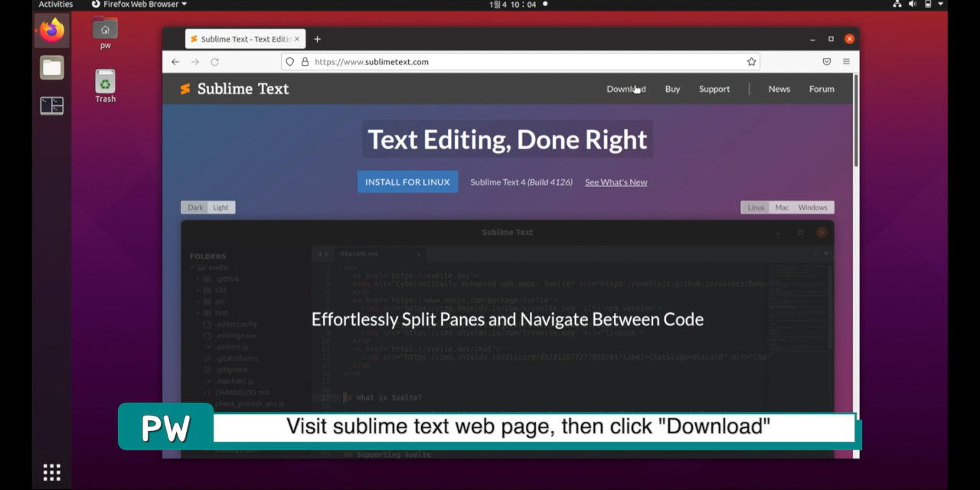
Task: Close the Sublime Text browser tab
Action: click(x=298, y=39)
